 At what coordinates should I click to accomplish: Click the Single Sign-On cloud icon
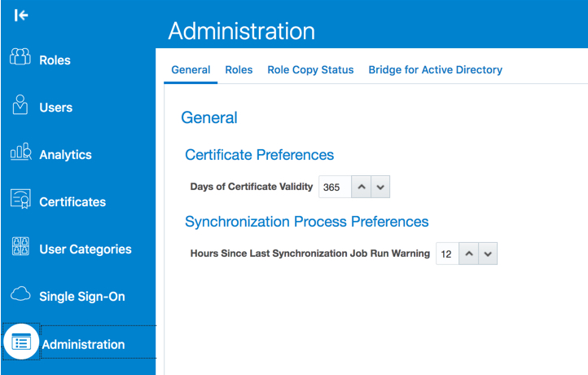coord(20,294)
